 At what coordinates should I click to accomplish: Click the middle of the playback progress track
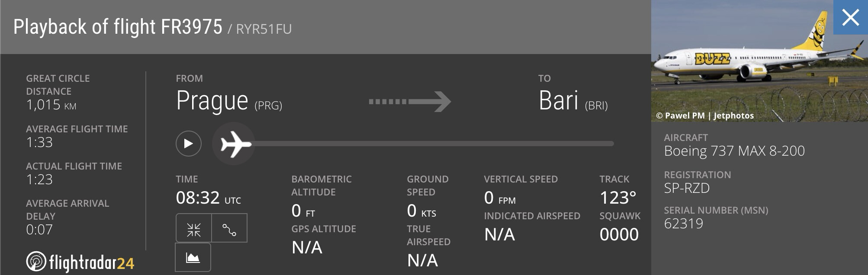[x=432, y=144]
